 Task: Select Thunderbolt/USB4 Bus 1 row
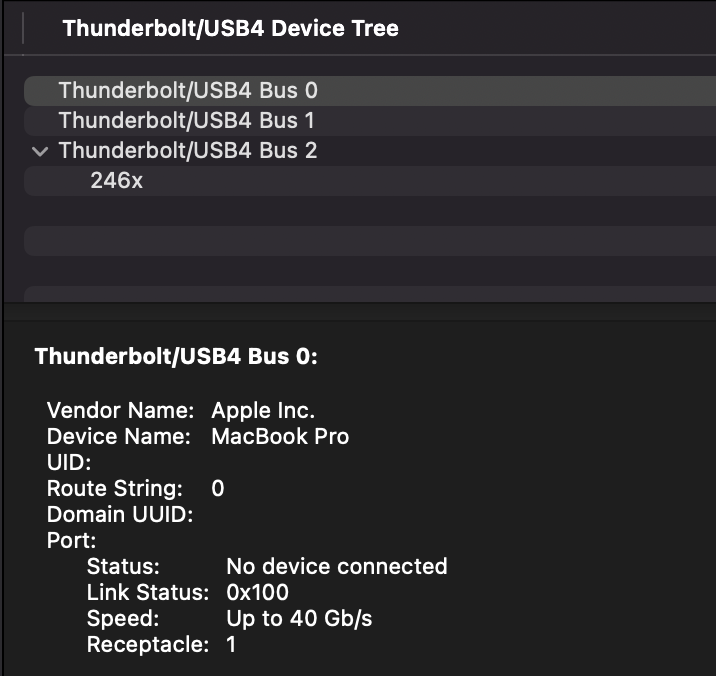[x=370, y=121]
